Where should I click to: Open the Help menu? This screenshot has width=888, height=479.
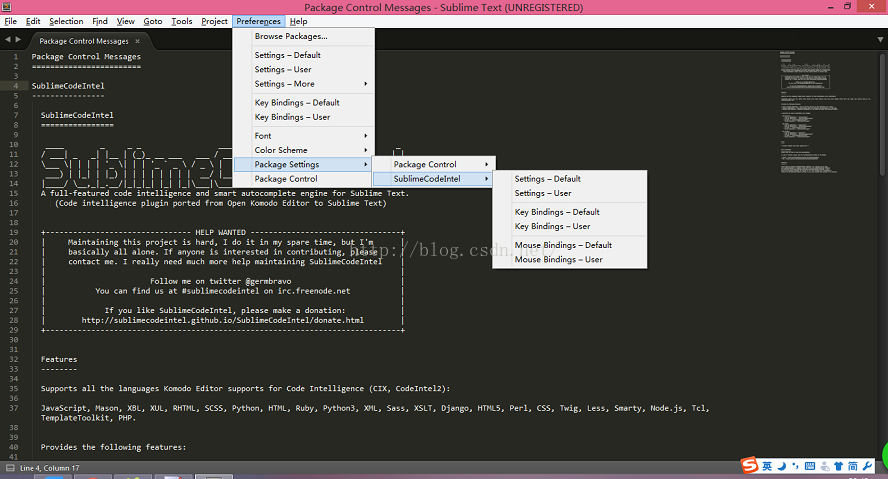tap(298, 21)
